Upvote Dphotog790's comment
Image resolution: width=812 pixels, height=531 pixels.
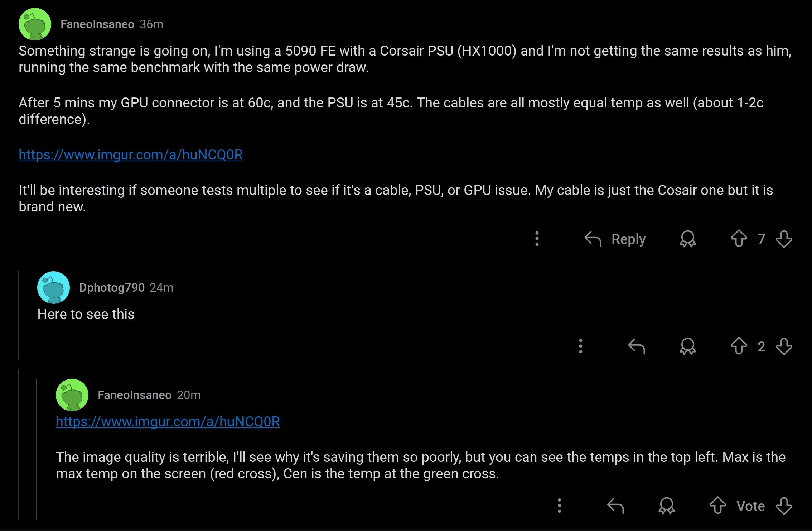point(739,346)
